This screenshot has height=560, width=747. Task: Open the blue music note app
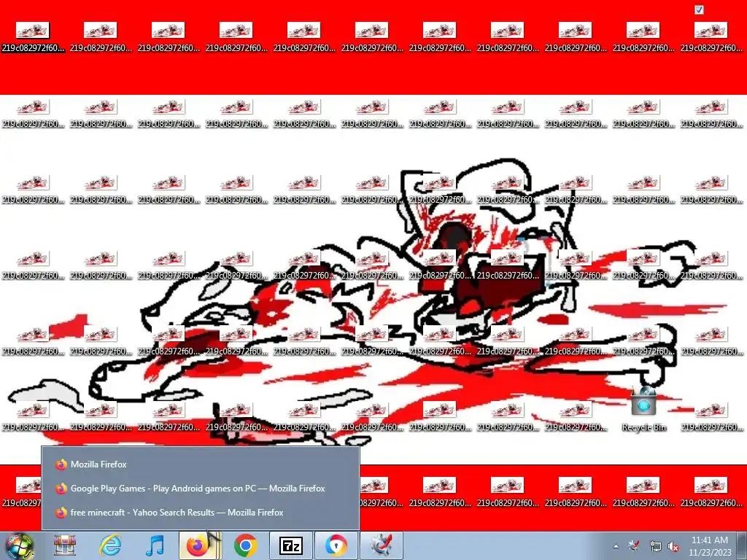[155, 545]
